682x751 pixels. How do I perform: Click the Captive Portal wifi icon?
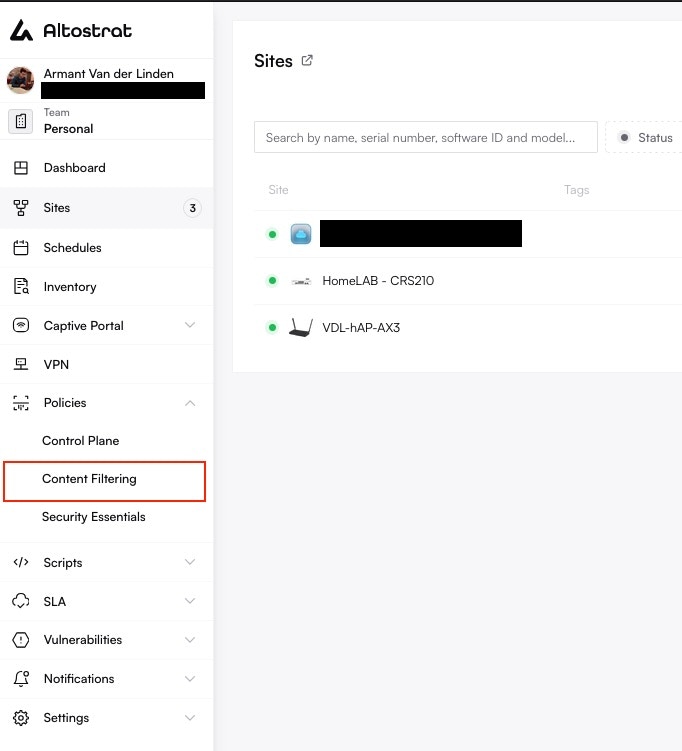tap(21, 325)
